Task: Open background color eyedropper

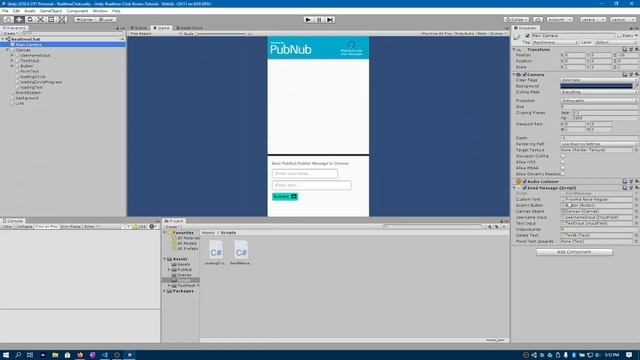Action: [x=636, y=86]
